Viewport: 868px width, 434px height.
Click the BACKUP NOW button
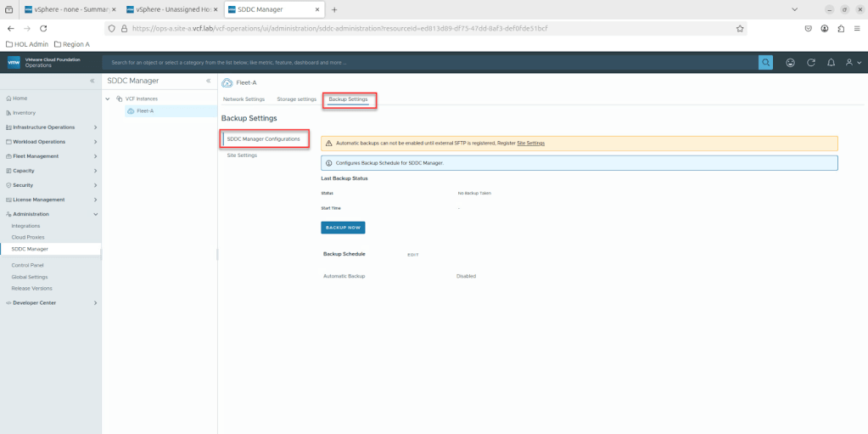pyautogui.click(x=344, y=228)
